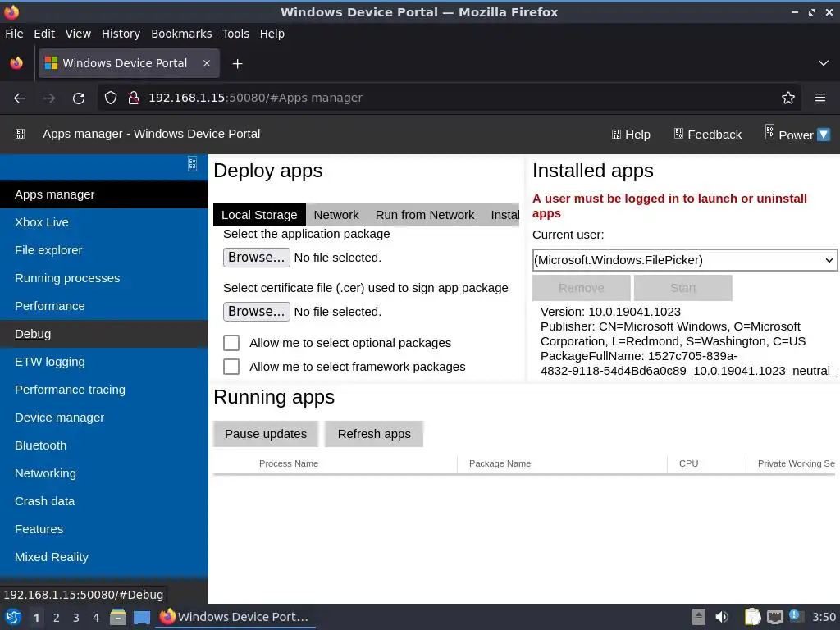Open the Debug page in sidebar
Viewport: 840px width, 630px height.
point(104,334)
